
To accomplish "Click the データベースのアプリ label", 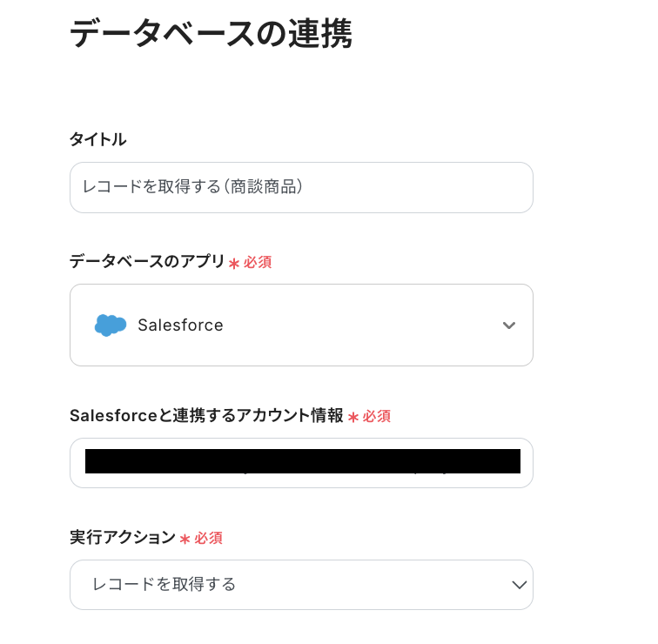I will pos(147,261).
